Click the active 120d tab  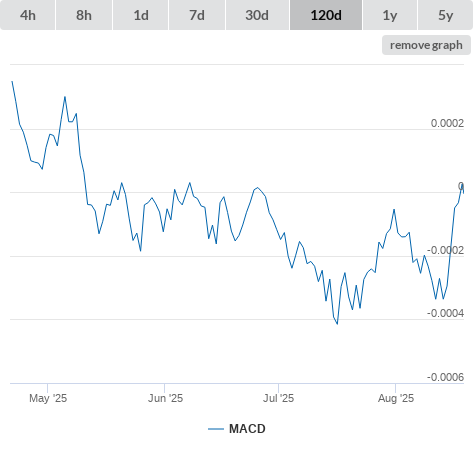click(x=326, y=15)
